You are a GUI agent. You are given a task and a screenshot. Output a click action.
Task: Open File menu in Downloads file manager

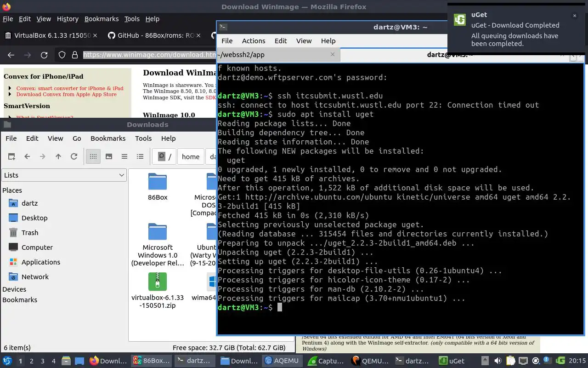pyautogui.click(x=11, y=138)
